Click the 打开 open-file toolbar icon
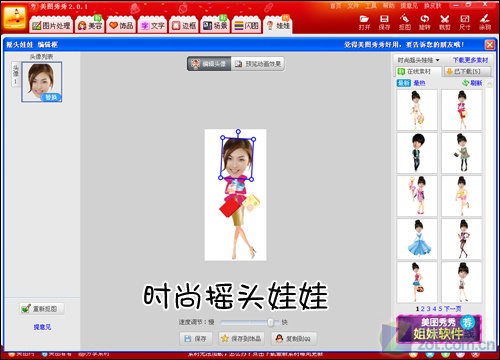Screen dimensions: 500x360 [364, 22]
